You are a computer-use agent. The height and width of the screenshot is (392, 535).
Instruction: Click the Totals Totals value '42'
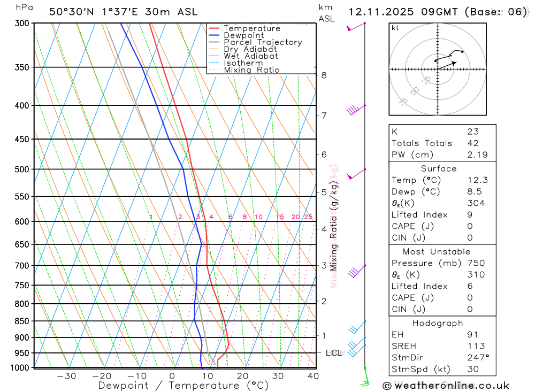473,143
